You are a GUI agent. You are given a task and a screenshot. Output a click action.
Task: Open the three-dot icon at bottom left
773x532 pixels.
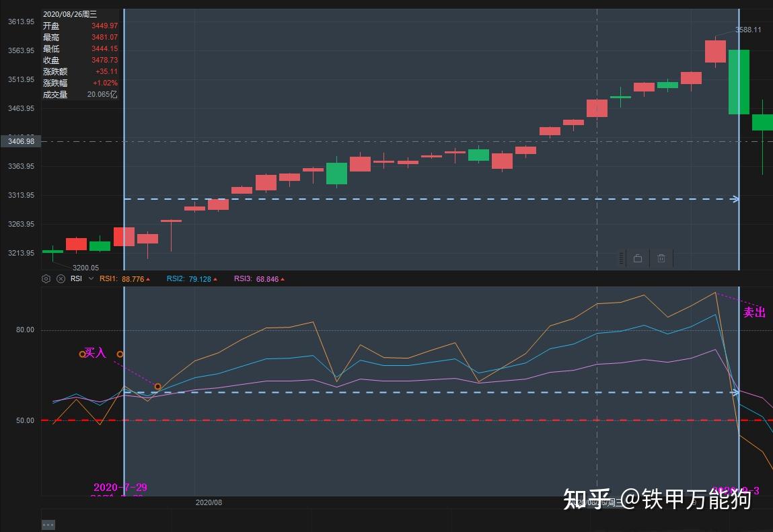point(47,524)
